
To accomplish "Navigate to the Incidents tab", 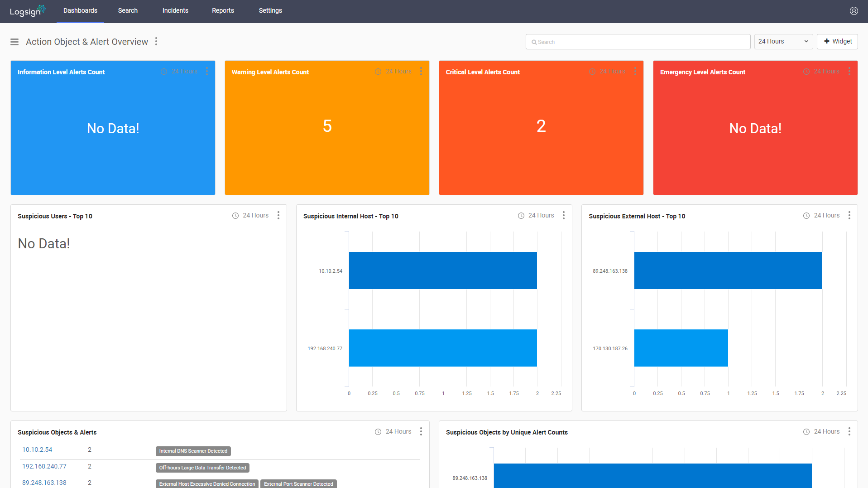I will [175, 10].
